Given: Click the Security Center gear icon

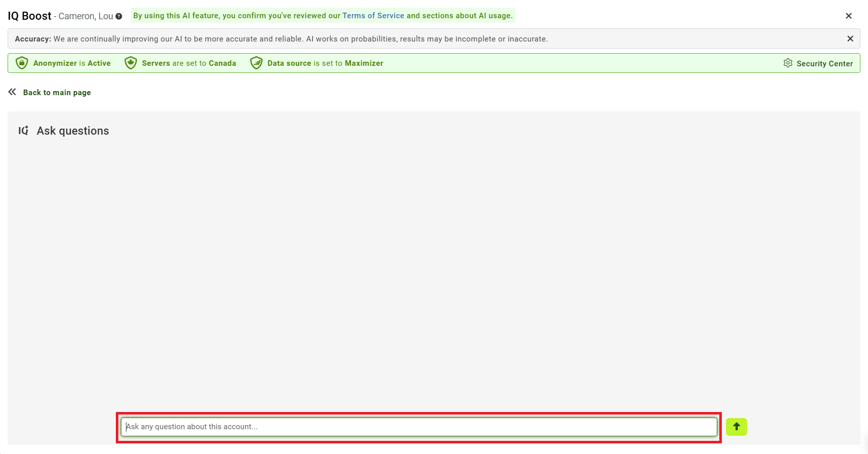Looking at the screenshot, I should pos(788,63).
